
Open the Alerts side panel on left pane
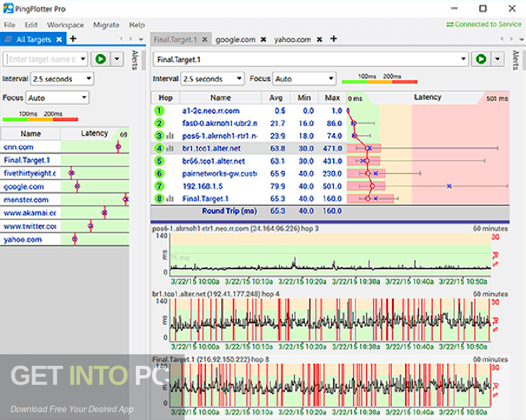[x=135, y=60]
